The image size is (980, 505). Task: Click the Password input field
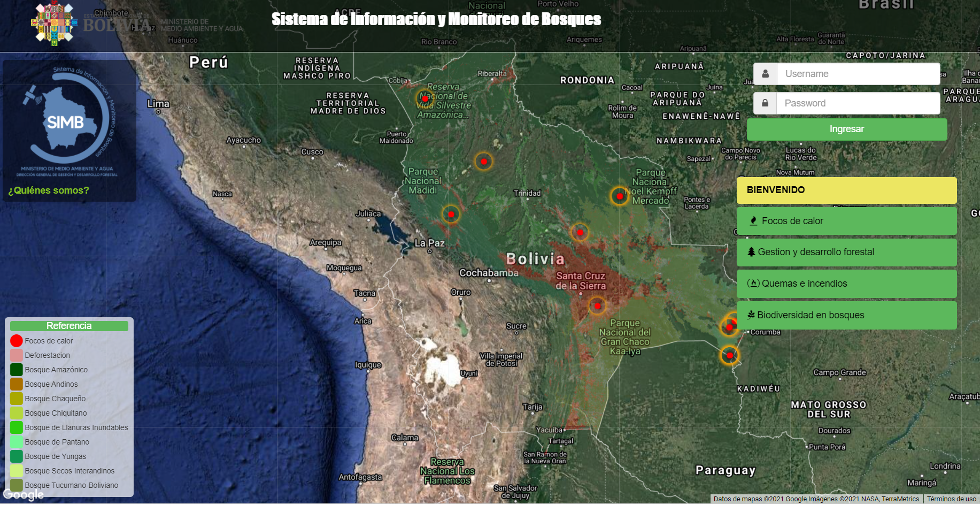[x=858, y=103]
